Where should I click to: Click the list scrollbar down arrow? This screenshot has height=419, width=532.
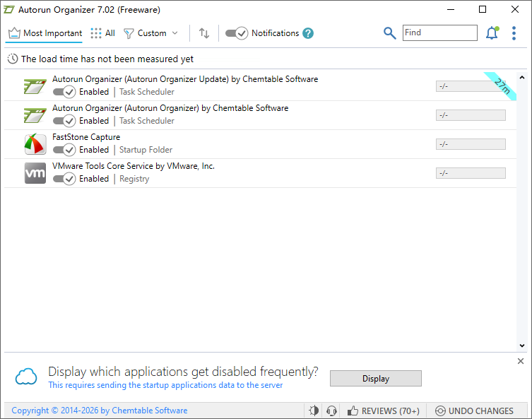click(x=522, y=346)
